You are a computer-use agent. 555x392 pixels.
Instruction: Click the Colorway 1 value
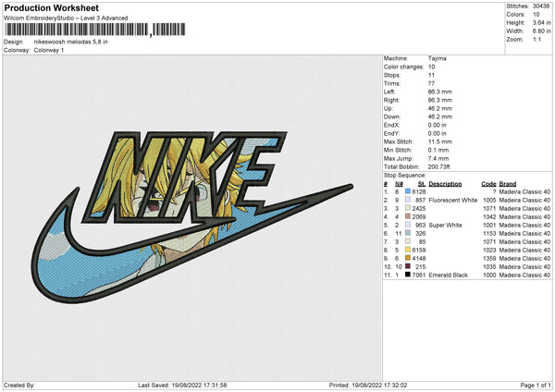click(x=49, y=50)
